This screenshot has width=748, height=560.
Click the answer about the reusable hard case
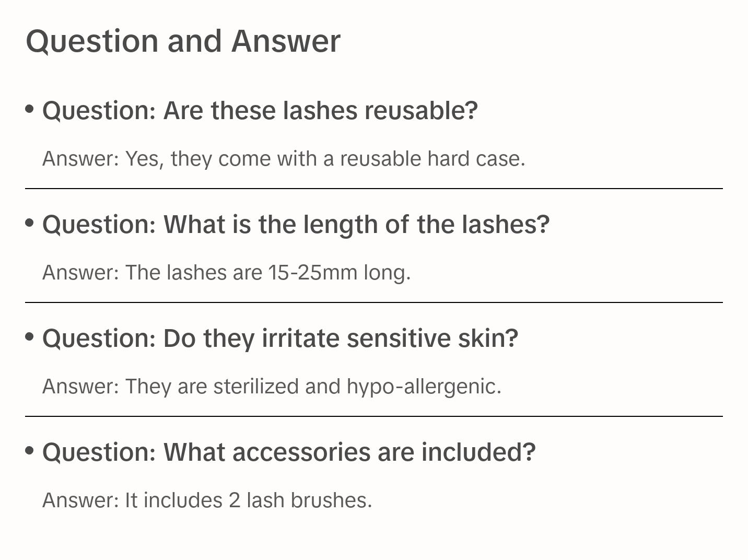pyautogui.click(x=284, y=159)
